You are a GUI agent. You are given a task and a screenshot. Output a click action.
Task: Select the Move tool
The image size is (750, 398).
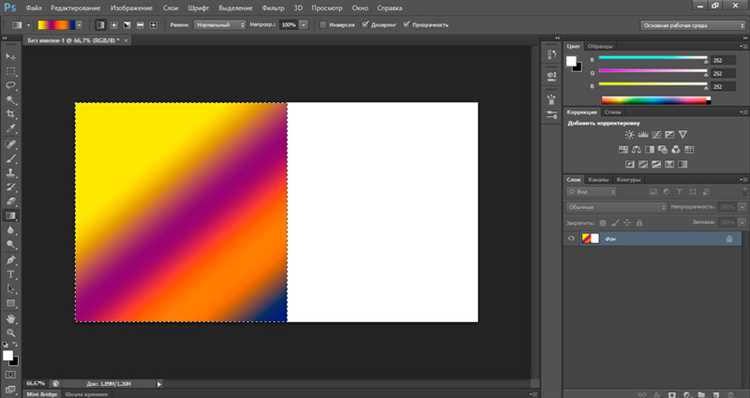pos(11,56)
